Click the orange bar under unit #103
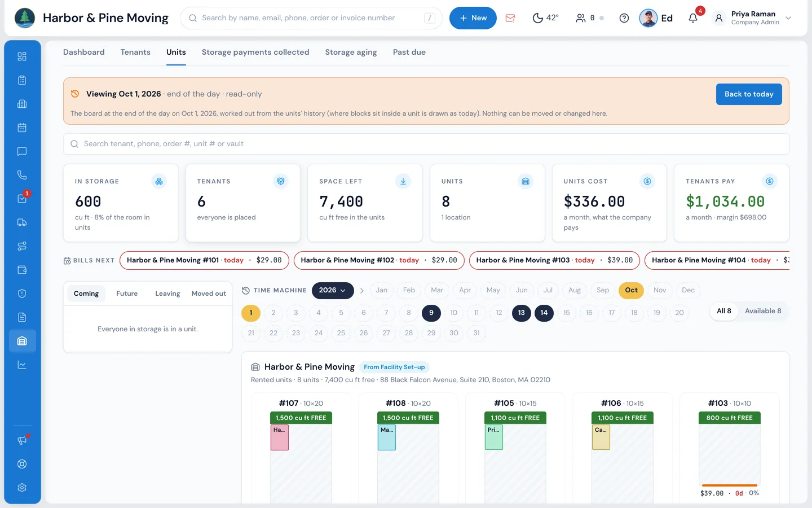 [730, 485]
